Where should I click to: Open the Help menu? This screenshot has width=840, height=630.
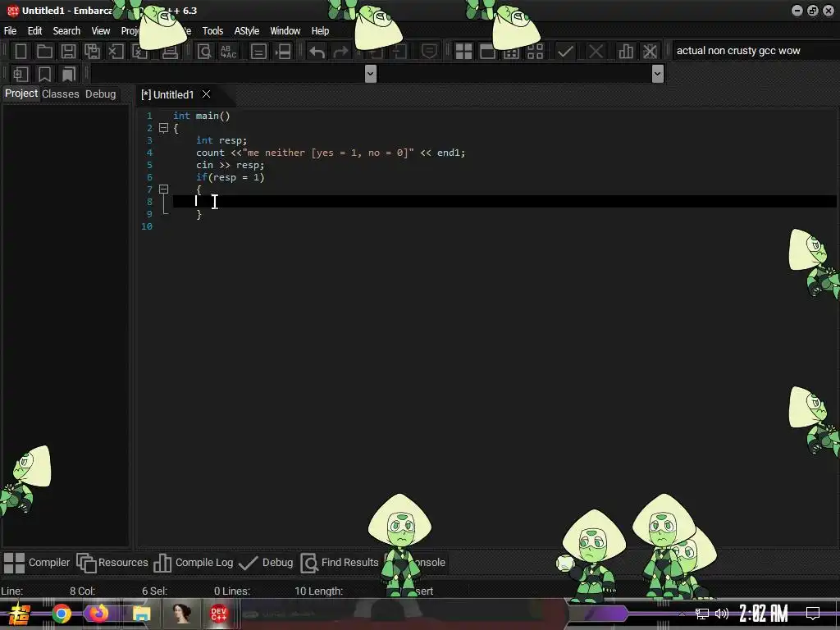click(x=321, y=31)
